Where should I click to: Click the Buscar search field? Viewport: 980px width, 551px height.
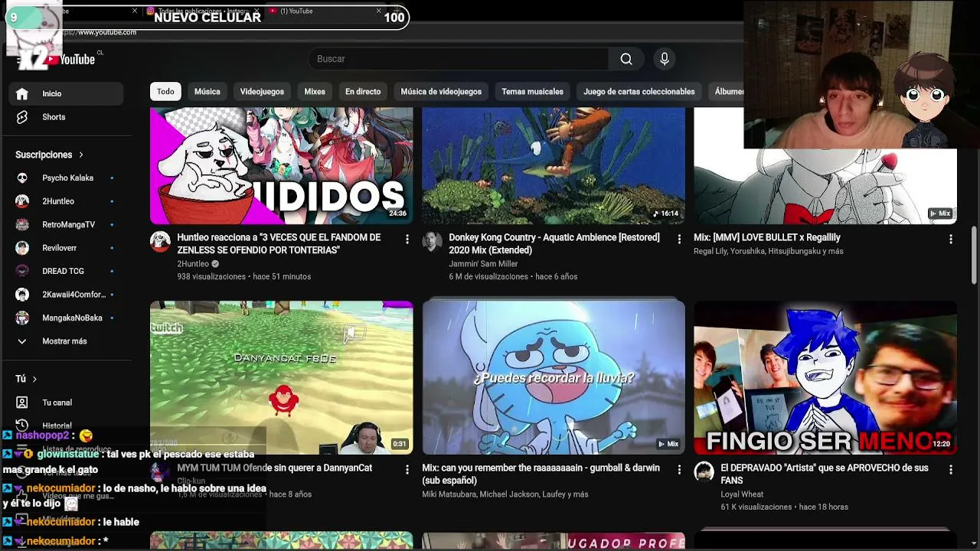(x=459, y=59)
